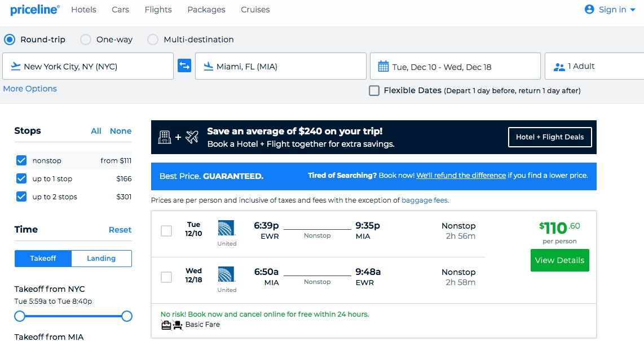
Task: Click the priceline logo
Action: [35, 10]
